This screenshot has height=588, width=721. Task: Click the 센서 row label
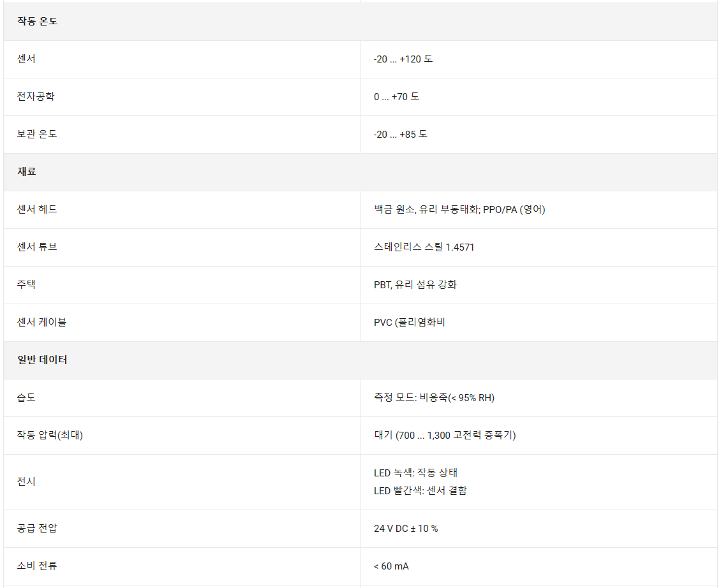pos(26,59)
